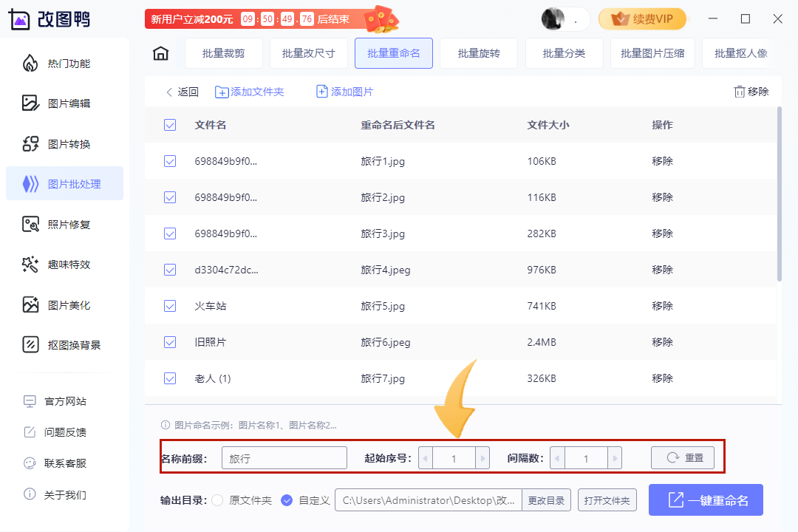Click the 名称前缀 input showing 旅行

pyautogui.click(x=284, y=458)
